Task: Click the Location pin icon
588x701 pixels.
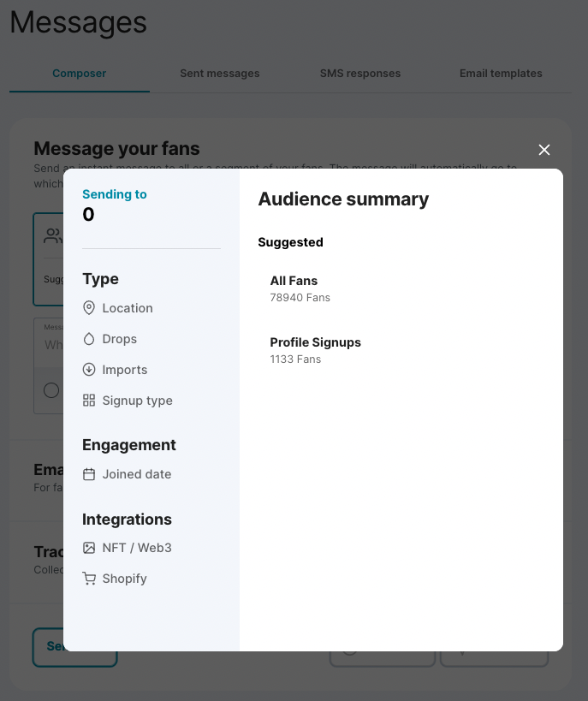Action: [89, 308]
